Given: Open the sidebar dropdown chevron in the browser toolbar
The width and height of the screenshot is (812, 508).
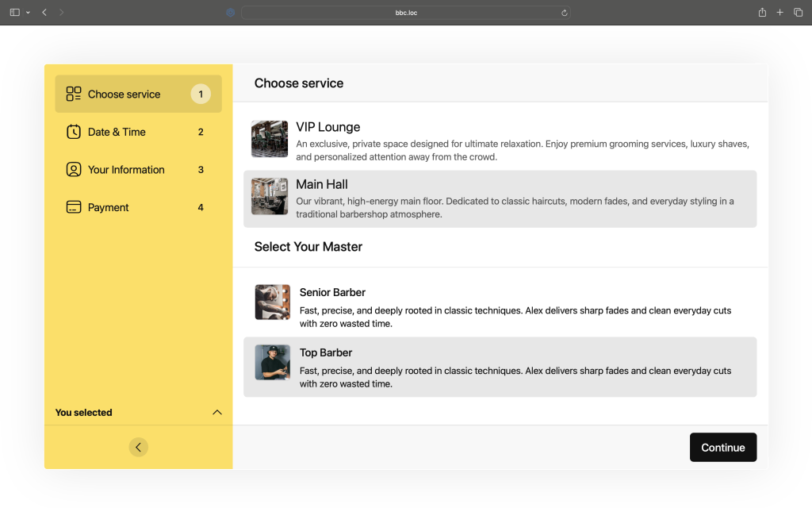Looking at the screenshot, I should [x=28, y=13].
